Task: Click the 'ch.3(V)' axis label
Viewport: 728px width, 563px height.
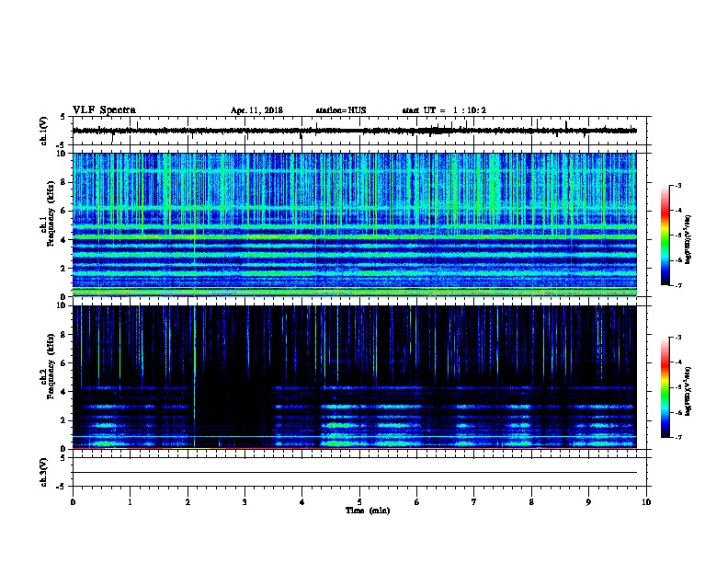Action: click(43, 473)
